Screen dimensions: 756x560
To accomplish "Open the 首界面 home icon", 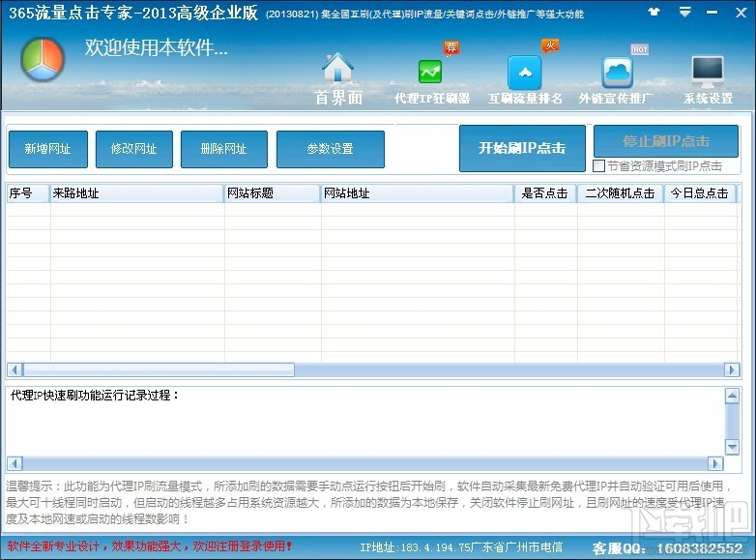I will (x=338, y=68).
